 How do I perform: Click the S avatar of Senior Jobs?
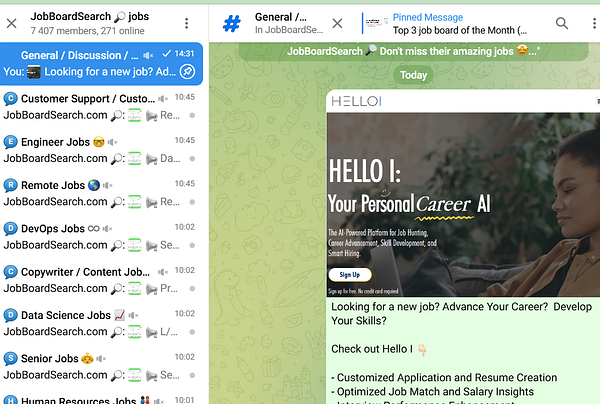[x=10, y=358]
